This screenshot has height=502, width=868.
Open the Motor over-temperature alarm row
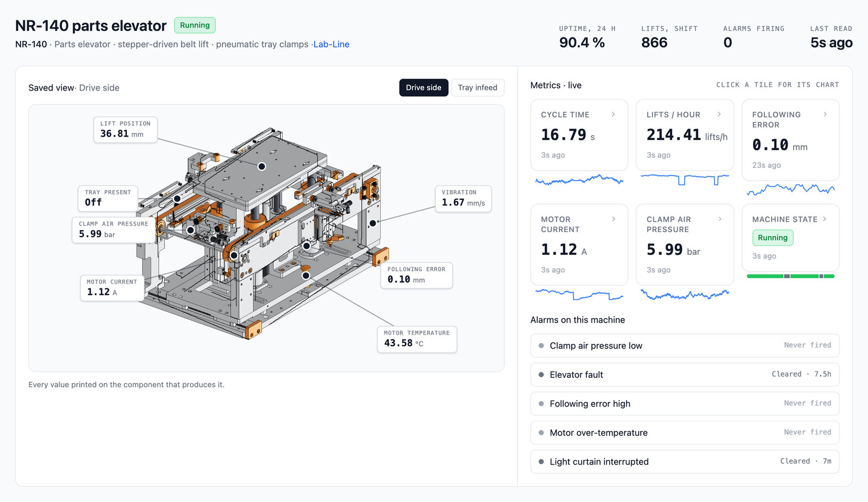click(x=685, y=433)
